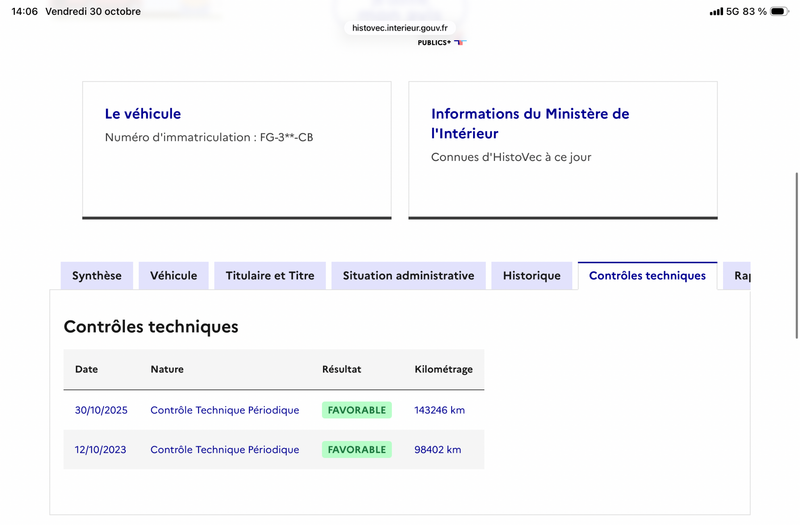The width and height of the screenshot is (800, 525).
Task: Tap the Services Publics+ logo
Action: click(441, 43)
